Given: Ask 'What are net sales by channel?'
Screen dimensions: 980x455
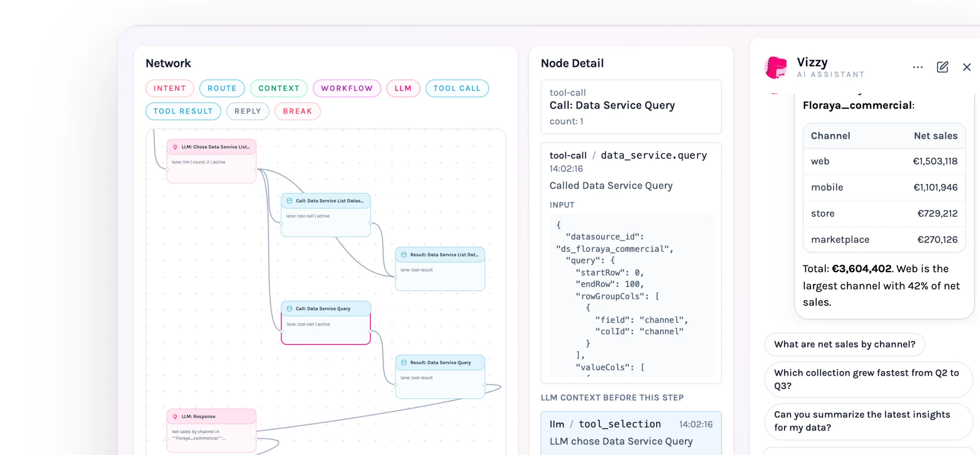Looking at the screenshot, I should pos(844,344).
